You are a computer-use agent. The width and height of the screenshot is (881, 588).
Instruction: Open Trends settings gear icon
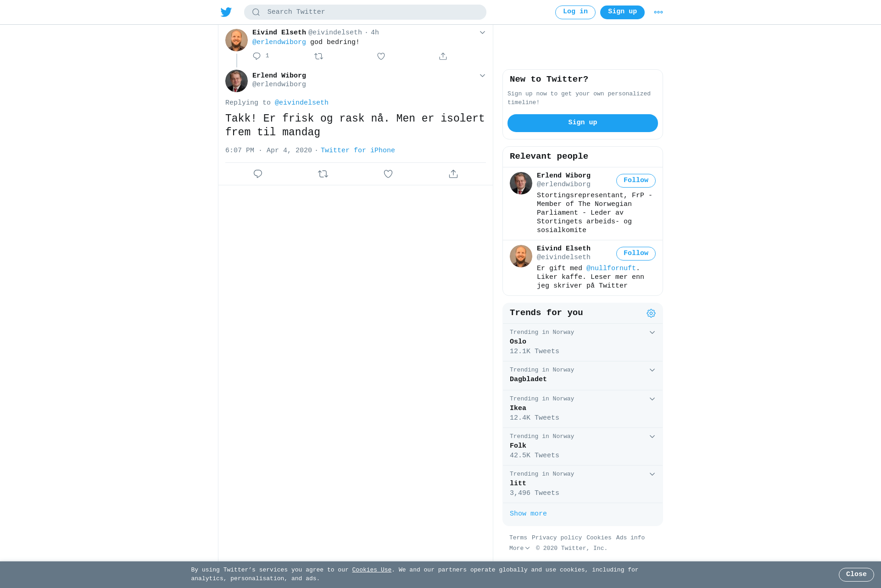[x=651, y=313]
